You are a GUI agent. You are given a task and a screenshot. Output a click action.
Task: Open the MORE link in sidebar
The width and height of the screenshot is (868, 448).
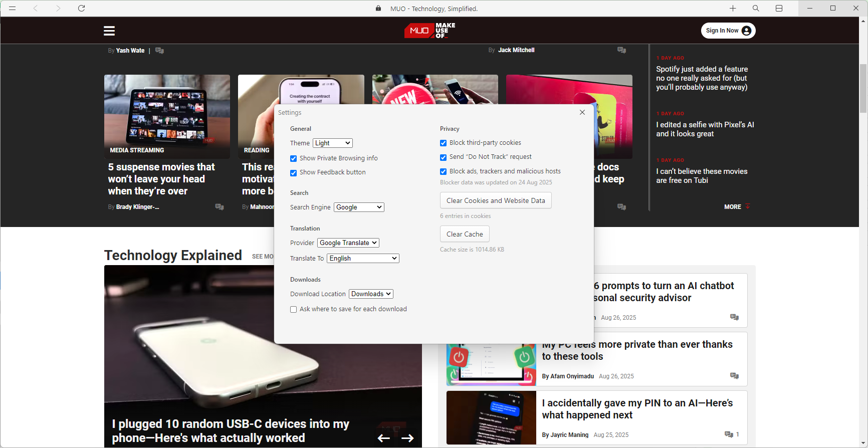[x=737, y=207]
